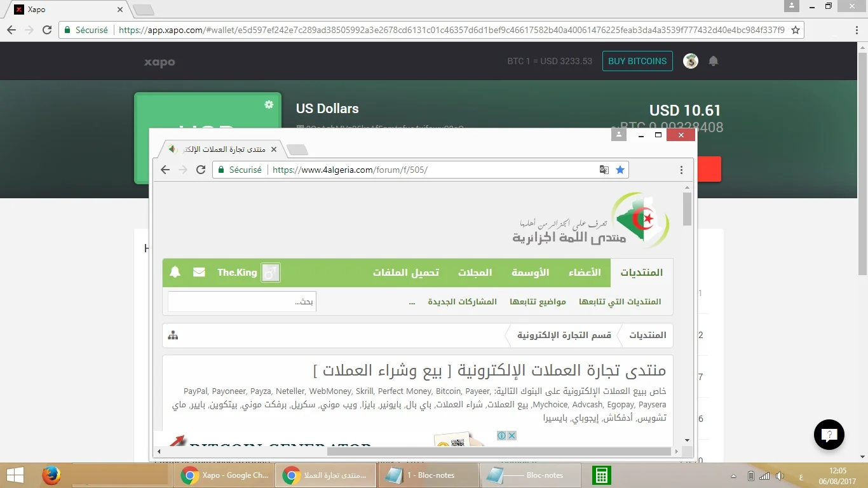Image resolution: width=868 pixels, height=488 pixels.
Task: Show hidden system tray icons
Action: click(x=734, y=476)
